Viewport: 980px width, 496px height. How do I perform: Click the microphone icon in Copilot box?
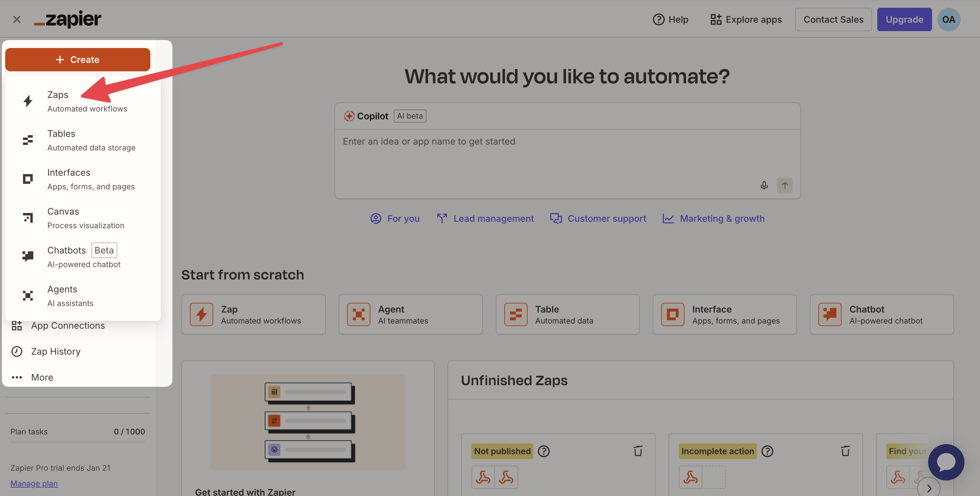tap(764, 185)
